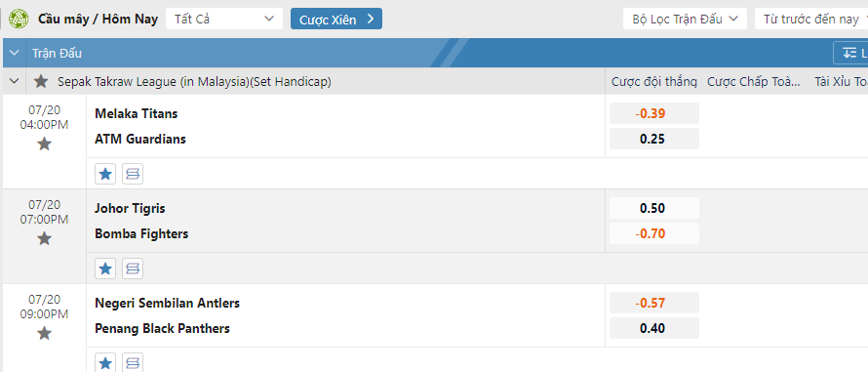Collapse the Trận Đấu section chevron
Screen dimensions: 868x372
coord(15,54)
